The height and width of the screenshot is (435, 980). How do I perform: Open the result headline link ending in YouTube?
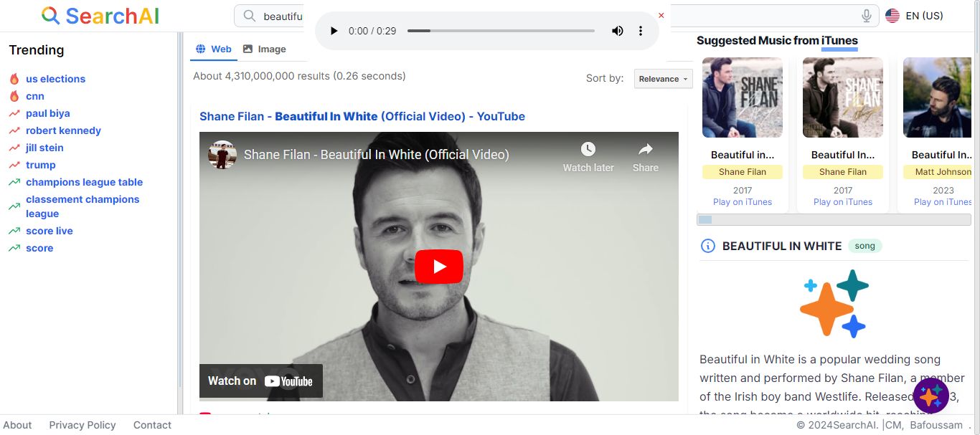[x=362, y=116]
